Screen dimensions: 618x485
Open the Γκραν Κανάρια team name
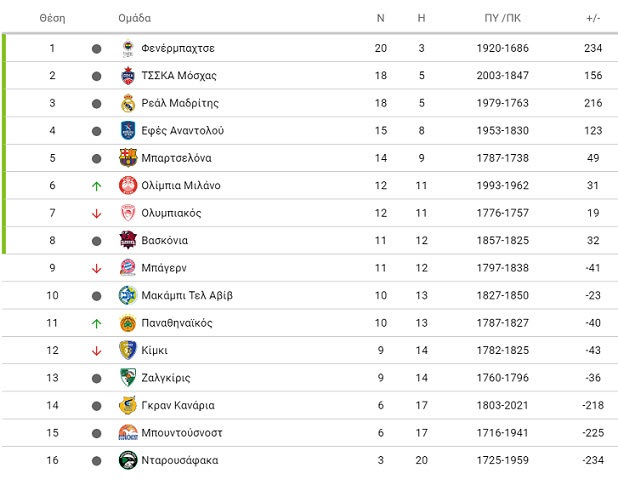178,405
